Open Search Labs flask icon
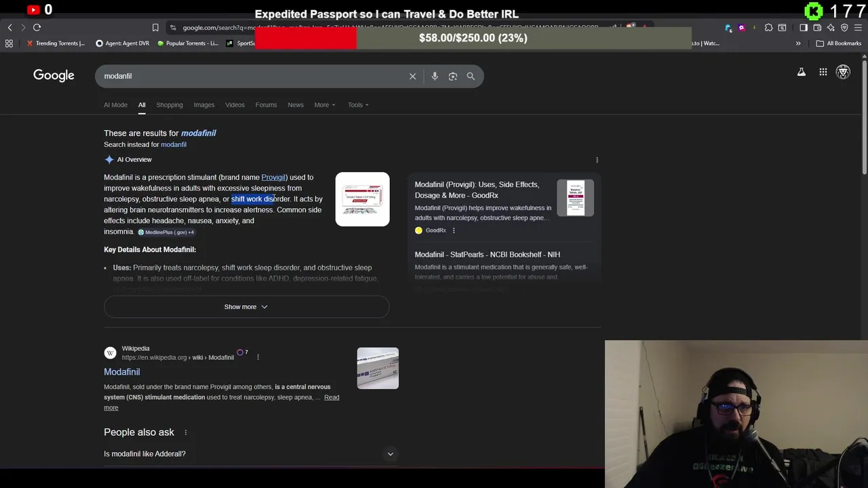This screenshot has height=488, width=868. click(x=802, y=72)
